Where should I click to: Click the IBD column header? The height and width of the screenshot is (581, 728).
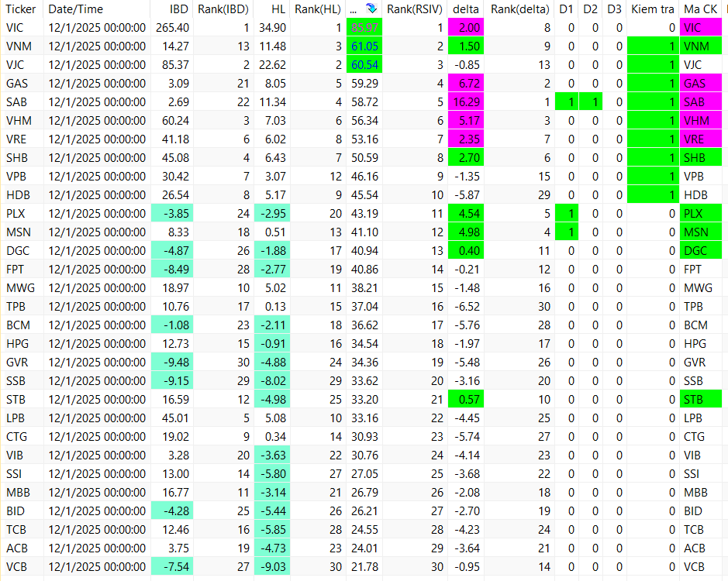[x=179, y=9]
